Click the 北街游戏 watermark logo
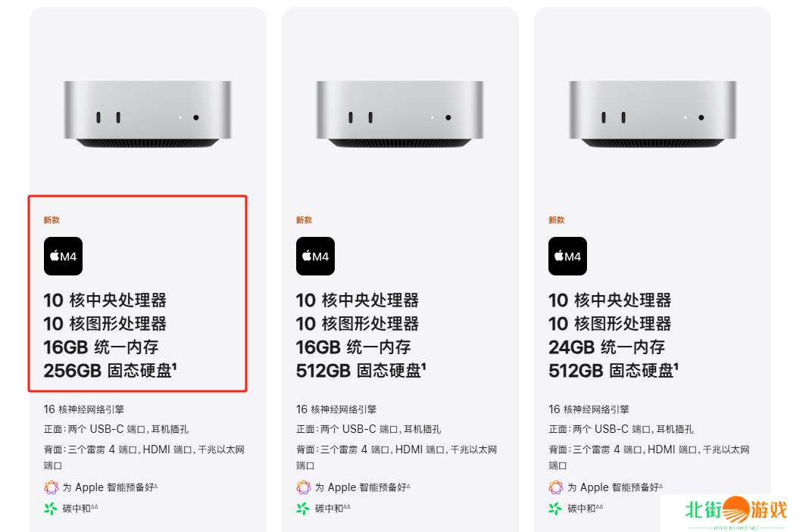The image size is (812, 532). 736,512
